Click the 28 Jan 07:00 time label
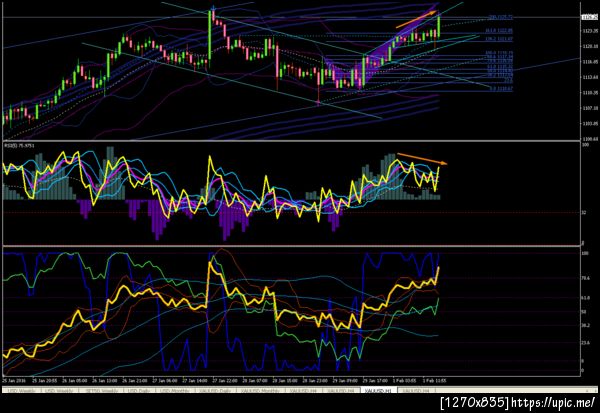The width and height of the screenshot is (600, 413). click(x=254, y=381)
